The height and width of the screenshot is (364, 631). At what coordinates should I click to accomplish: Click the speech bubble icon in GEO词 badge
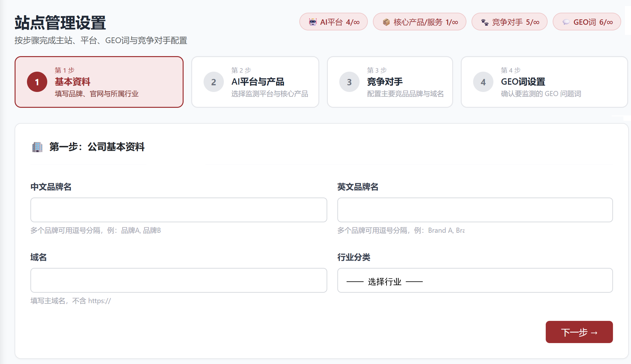[x=566, y=22]
